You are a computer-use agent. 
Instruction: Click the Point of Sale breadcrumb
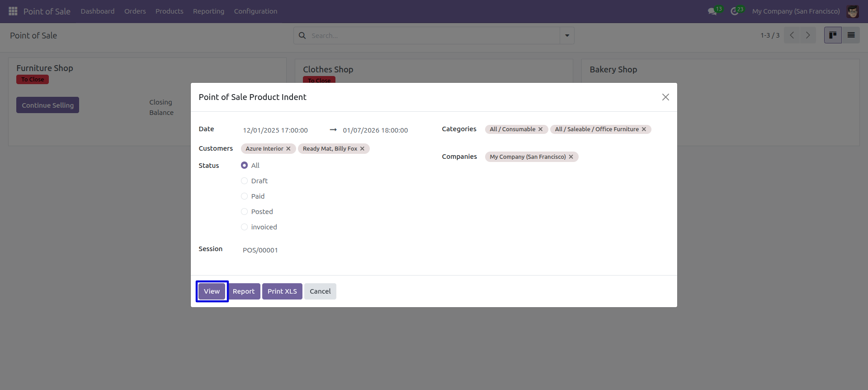pyautogui.click(x=33, y=35)
